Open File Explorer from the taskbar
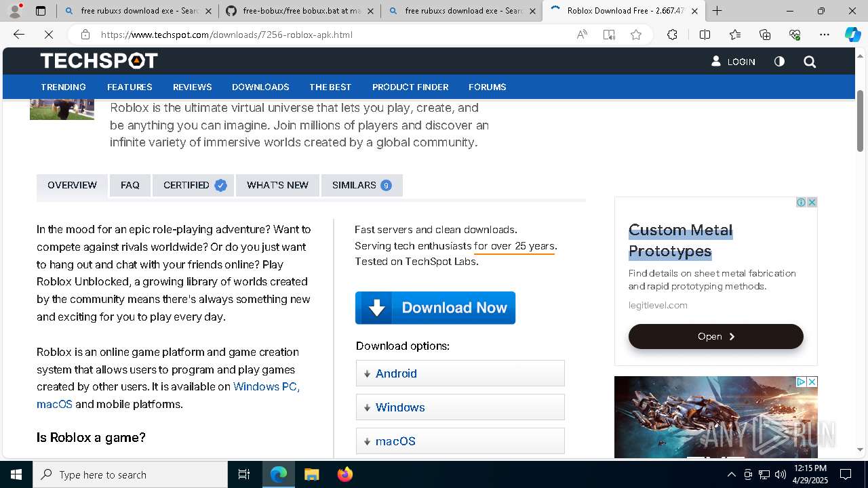This screenshot has width=868, height=488. tap(311, 474)
